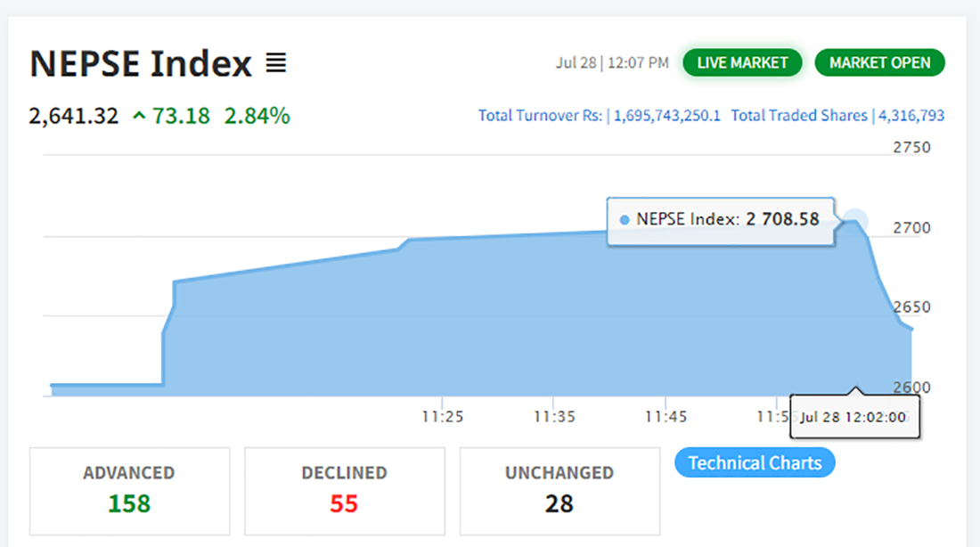
Task: Click the green up-arrow change indicator
Action: click(139, 117)
